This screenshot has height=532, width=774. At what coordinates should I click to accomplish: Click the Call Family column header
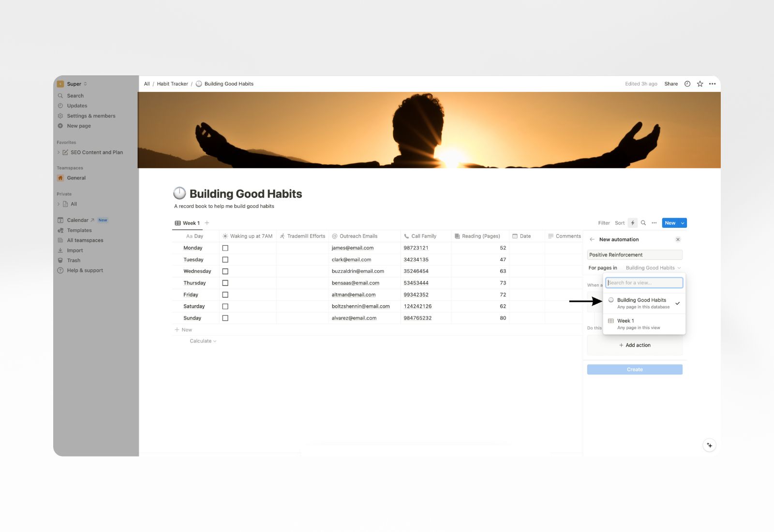[x=426, y=236]
